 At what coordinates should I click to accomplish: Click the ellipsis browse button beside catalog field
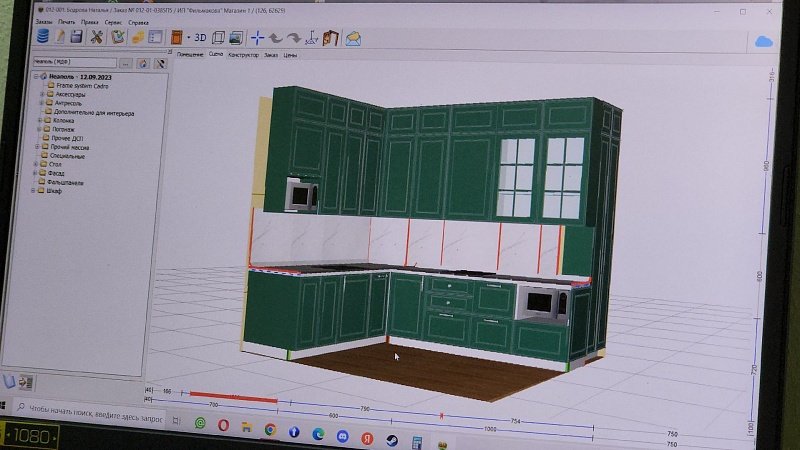click(x=126, y=62)
